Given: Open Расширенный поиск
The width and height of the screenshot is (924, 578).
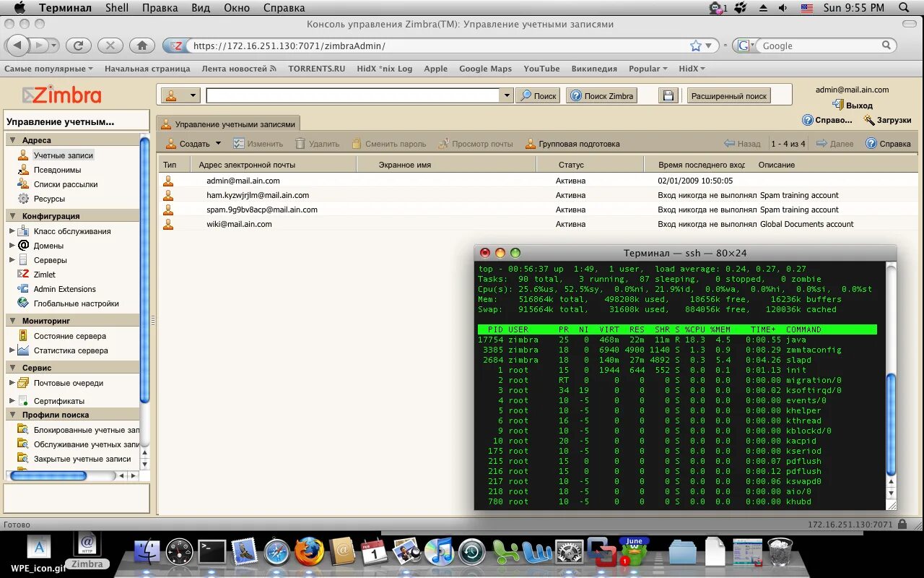Looking at the screenshot, I should point(729,95).
